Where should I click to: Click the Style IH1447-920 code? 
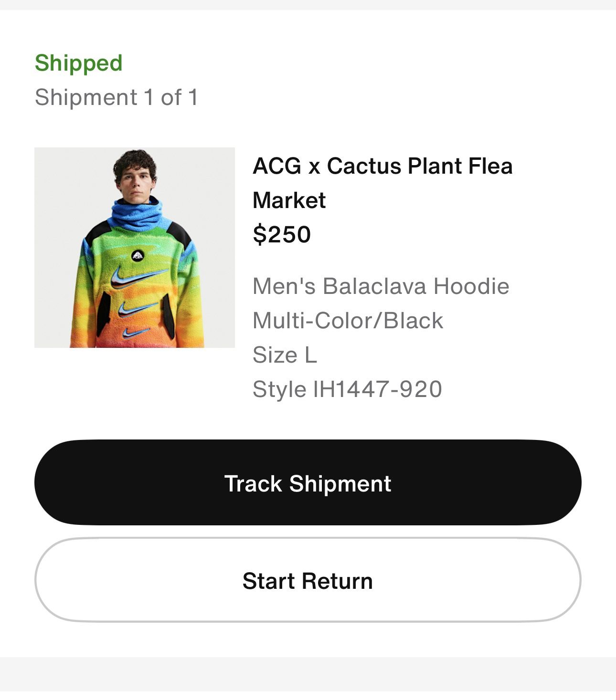click(x=347, y=389)
